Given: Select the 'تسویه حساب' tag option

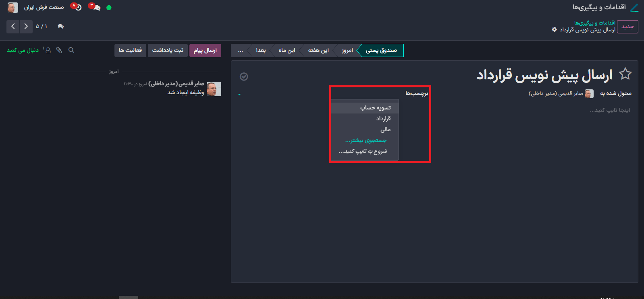Looking at the screenshot, I should click(x=375, y=108).
